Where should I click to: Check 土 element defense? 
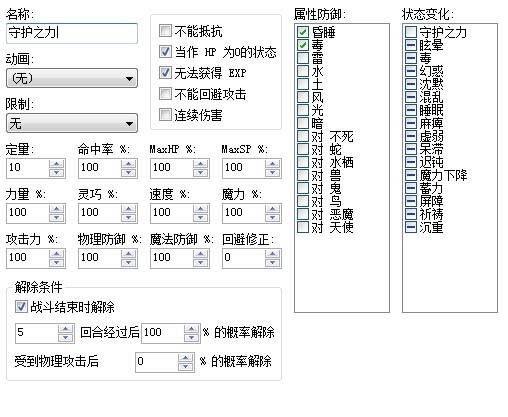tap(303, 84)
